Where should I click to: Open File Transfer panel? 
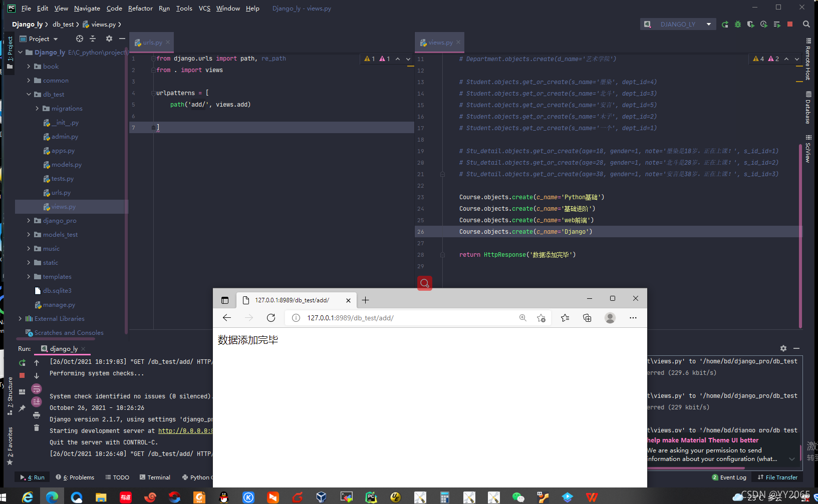coord(777,477)
